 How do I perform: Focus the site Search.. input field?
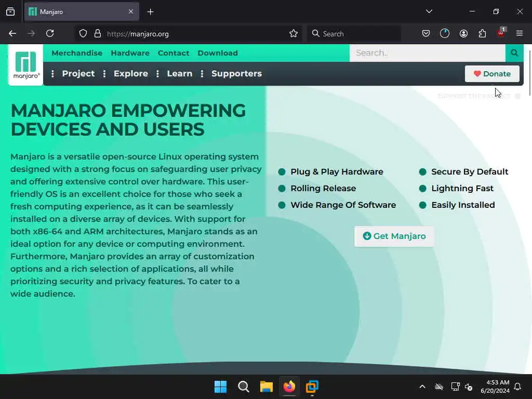click(428, 53)
